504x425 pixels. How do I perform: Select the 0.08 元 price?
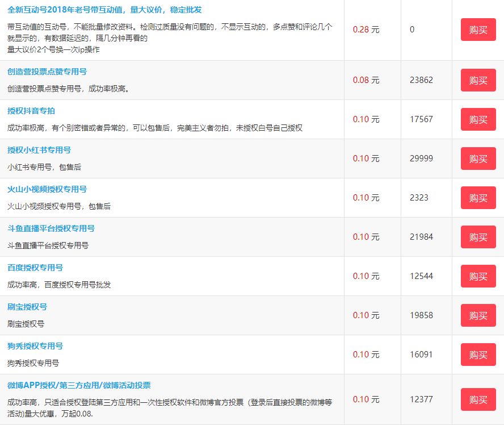pos(366,80)
